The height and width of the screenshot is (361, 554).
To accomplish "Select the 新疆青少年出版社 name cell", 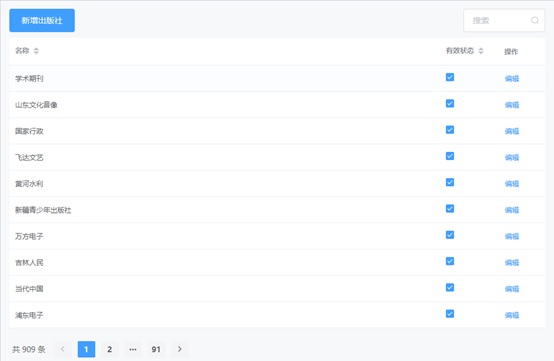I will [43, 210].
